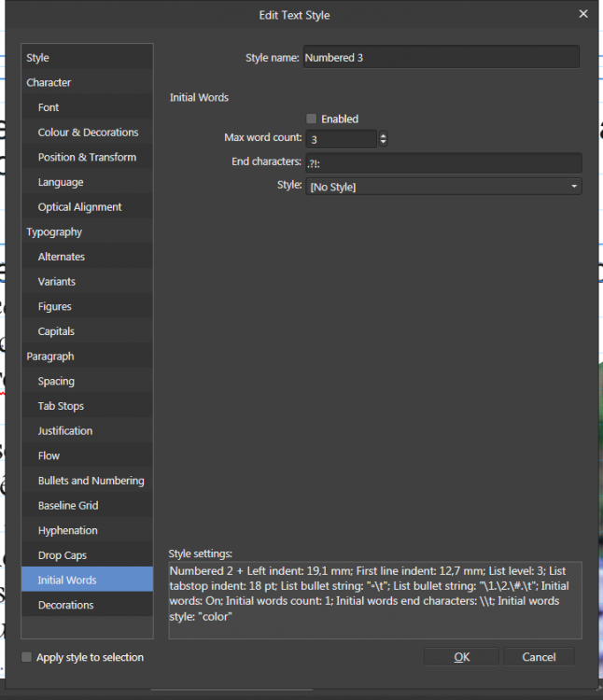The height and width of the screenshot is (700, 603).
Task: Select Tab Stops in the list
Action: [x=61, y=406]
